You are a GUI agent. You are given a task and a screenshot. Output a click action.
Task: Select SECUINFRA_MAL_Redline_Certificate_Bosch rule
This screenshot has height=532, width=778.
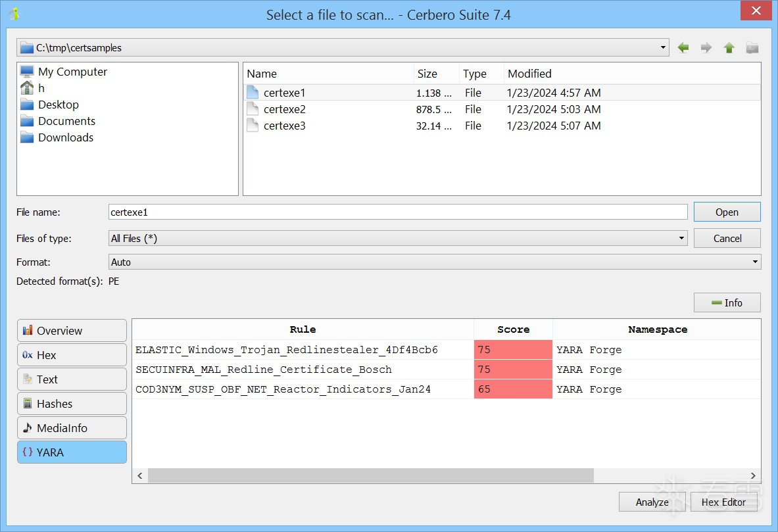click(264, 370)
